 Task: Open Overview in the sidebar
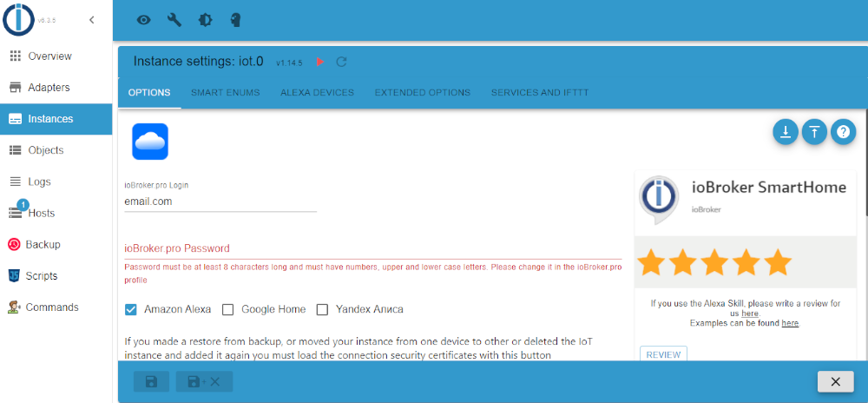56,56
